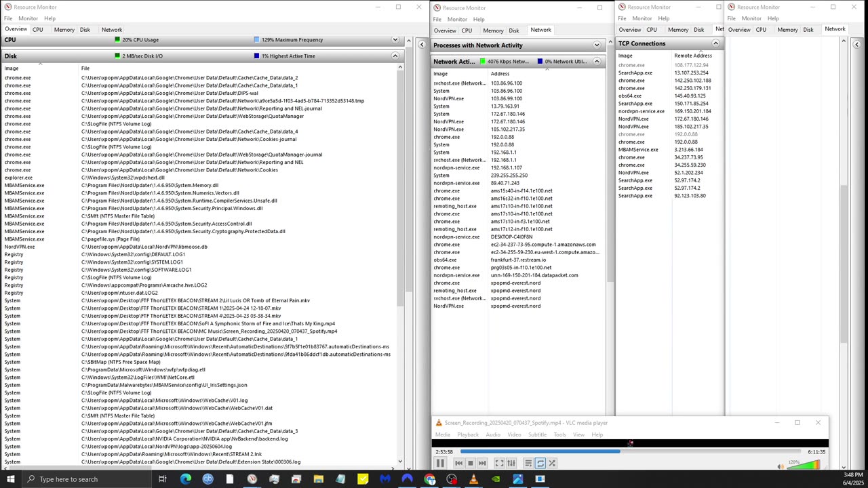Collapse the Disk section in Overview window

[x=395, y=56]
